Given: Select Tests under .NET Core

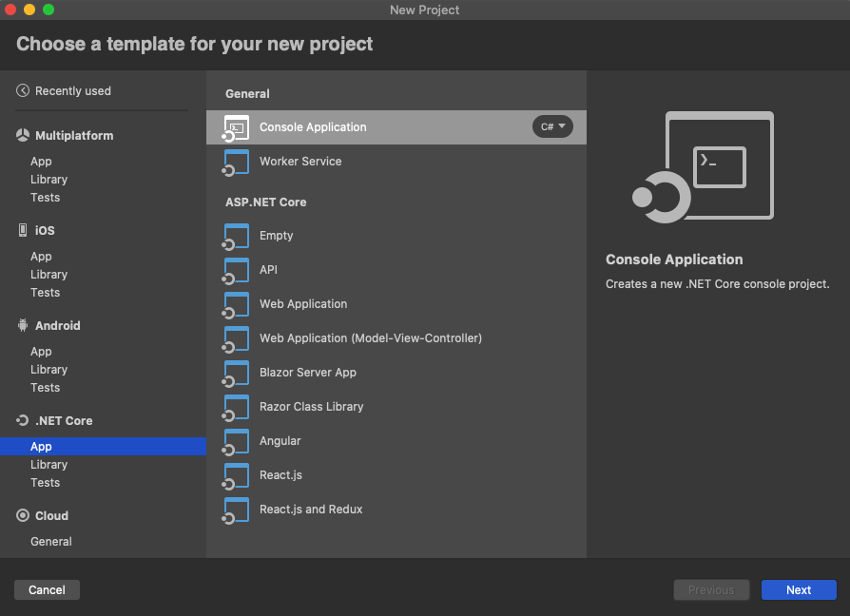Looking at the screenshot, I should pyautogui.click(x=45, y=482).
